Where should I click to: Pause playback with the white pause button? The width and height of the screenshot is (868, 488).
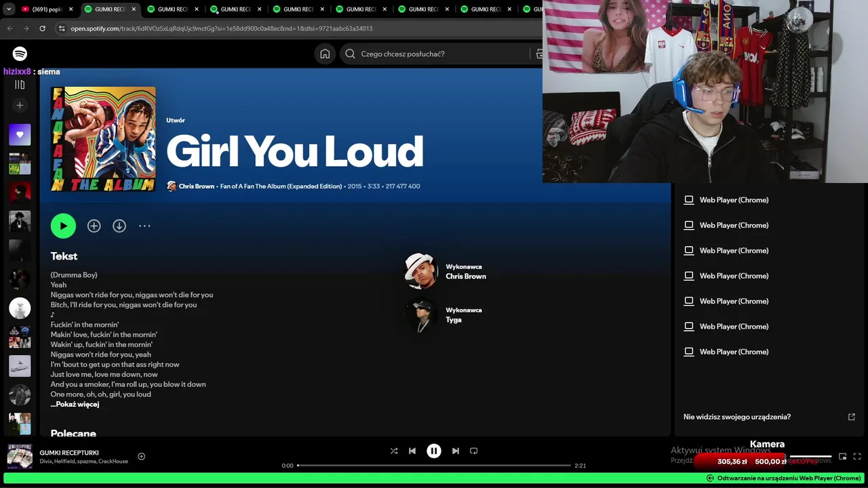coord(434,451)
